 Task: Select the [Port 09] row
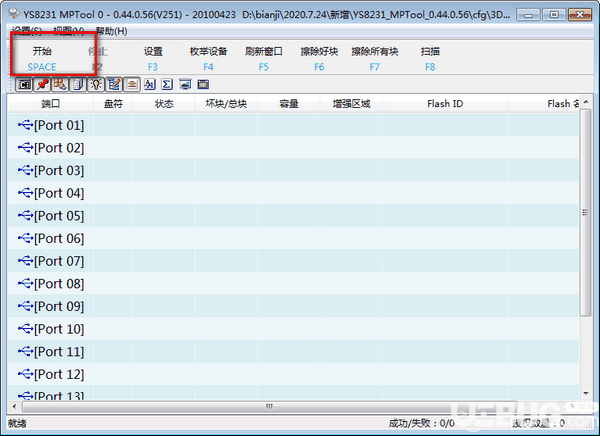293,306
